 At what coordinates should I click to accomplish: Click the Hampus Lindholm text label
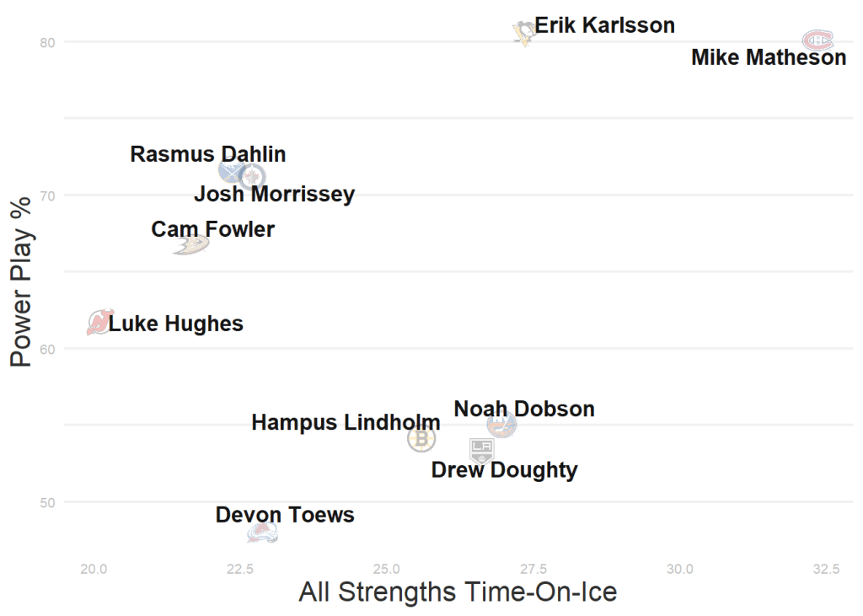click(346, 422)
